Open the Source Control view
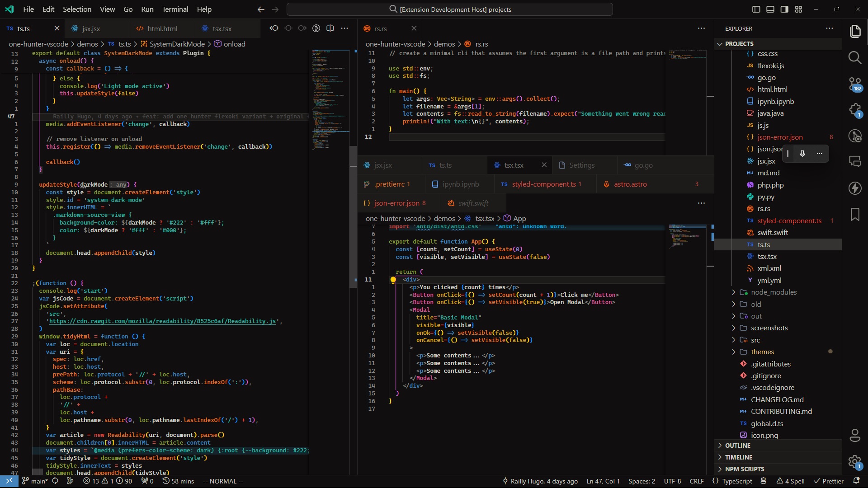This screenshot has width=868, height=488. 854,84
